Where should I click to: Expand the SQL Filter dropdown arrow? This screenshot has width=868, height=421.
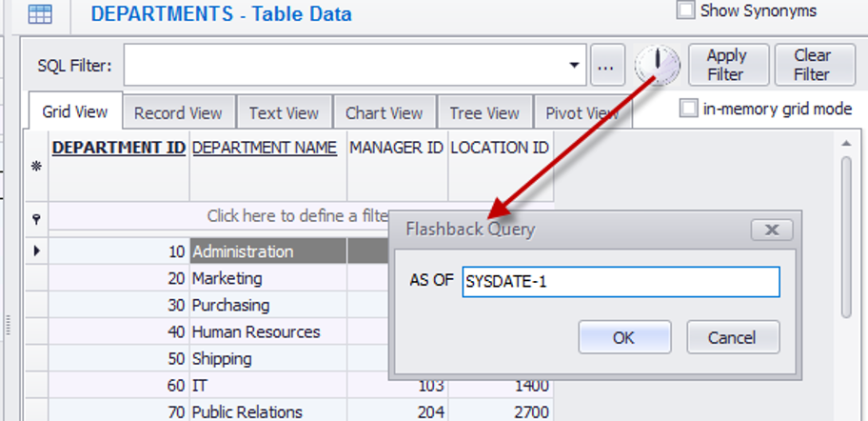(574, 66)
